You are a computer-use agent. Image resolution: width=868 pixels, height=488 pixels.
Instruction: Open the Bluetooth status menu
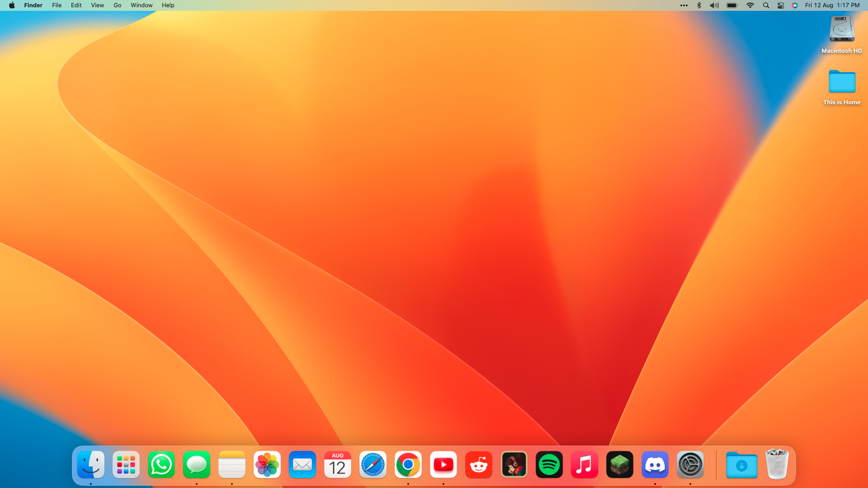(x=699, y=5)
